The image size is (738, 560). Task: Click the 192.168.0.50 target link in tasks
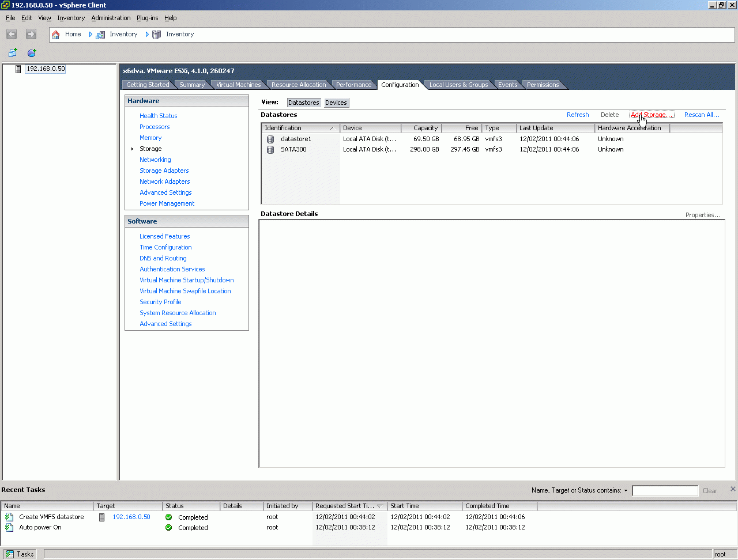pos(131,517)
